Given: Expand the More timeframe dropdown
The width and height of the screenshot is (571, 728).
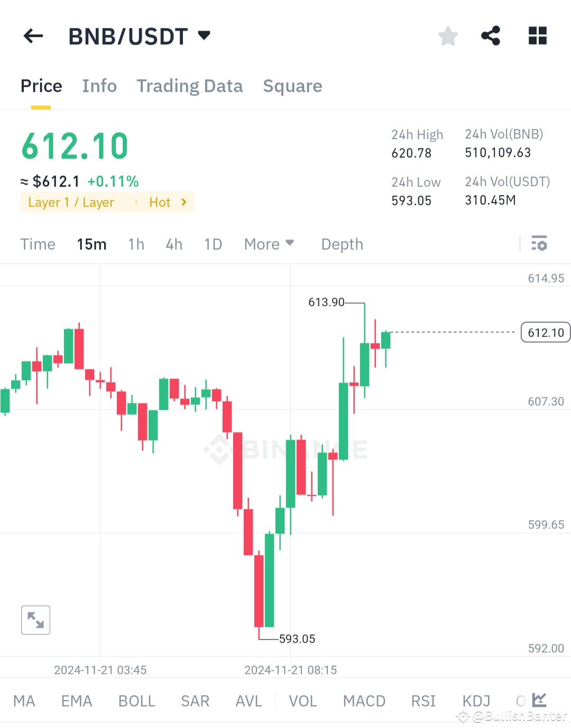Looking at the screenshot, I should (269, 244).
